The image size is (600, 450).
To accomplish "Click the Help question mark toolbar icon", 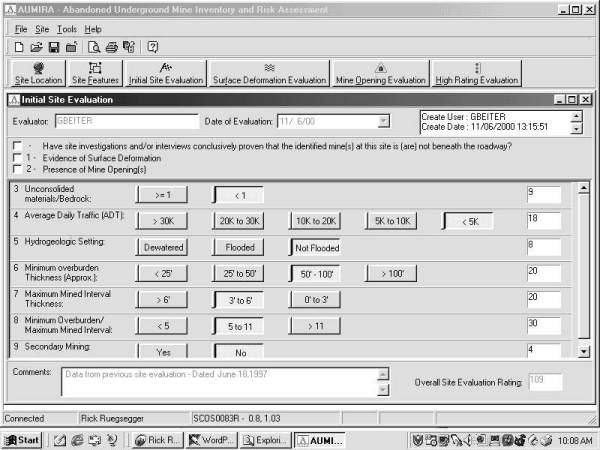I will [153, 47].
